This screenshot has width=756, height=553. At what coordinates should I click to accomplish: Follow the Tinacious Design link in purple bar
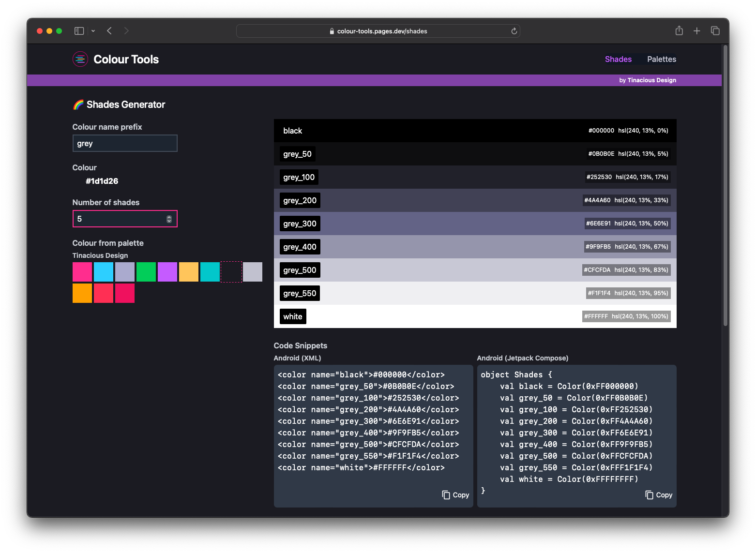coord(651,80)
